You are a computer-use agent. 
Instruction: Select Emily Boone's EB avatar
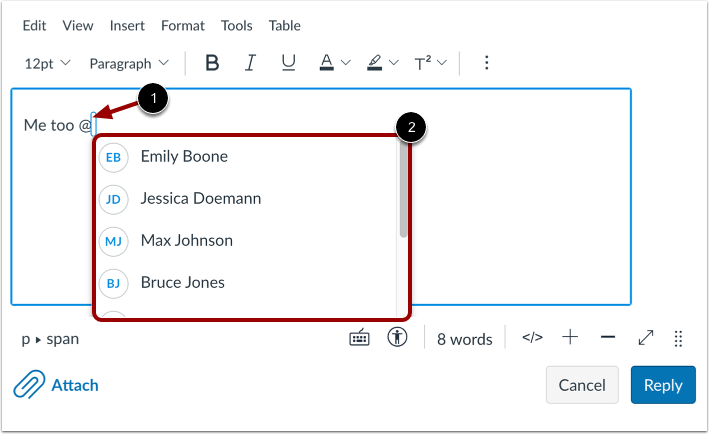pyautogui.click(x=113, y=157)
